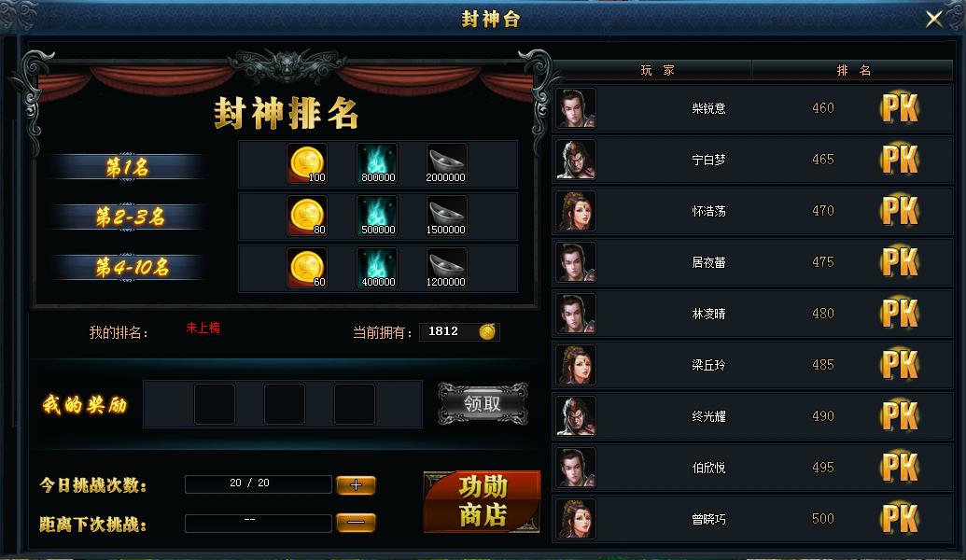Select the 第4-10名 rank banner

(128, 267)
